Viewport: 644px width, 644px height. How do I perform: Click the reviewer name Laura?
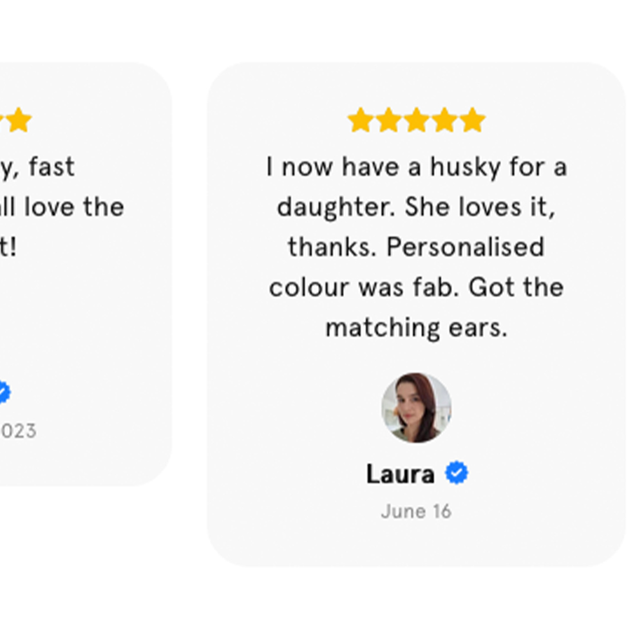click(x=400, y=475)
